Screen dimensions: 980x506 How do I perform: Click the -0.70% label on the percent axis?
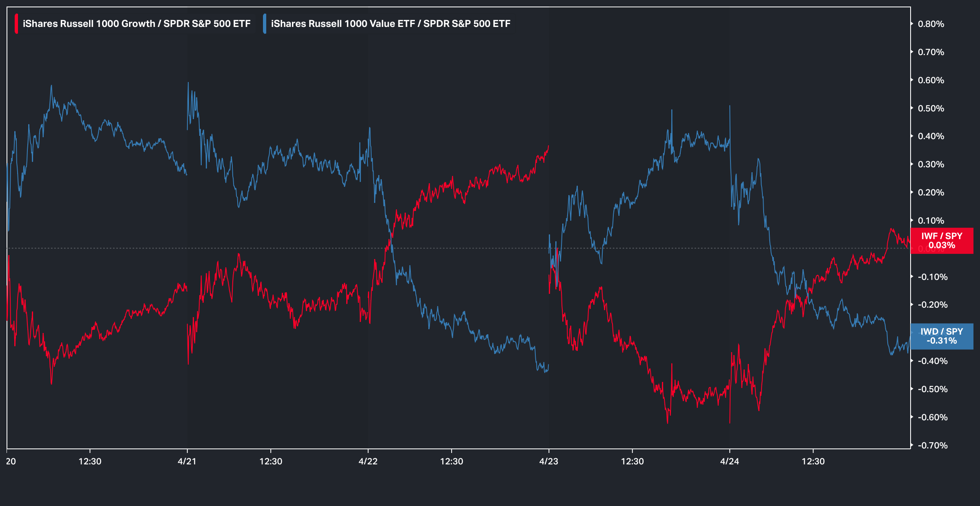pos(932,446)
